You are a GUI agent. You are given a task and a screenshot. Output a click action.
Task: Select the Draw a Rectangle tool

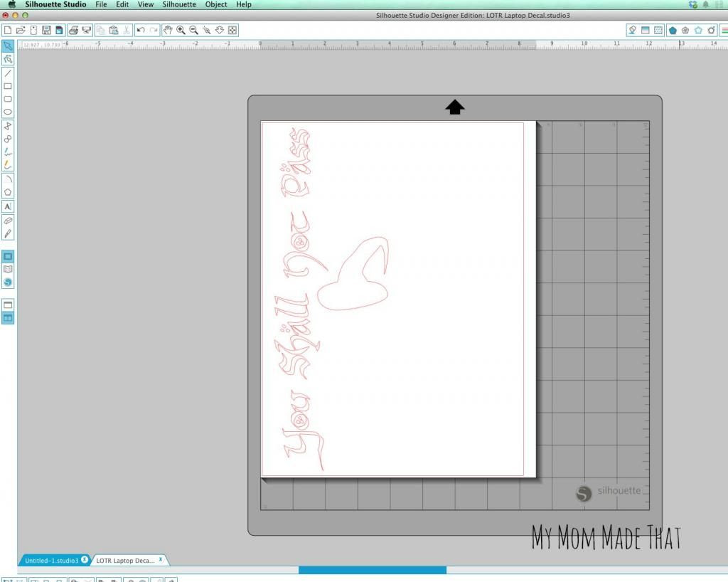[x=8, y=86]
